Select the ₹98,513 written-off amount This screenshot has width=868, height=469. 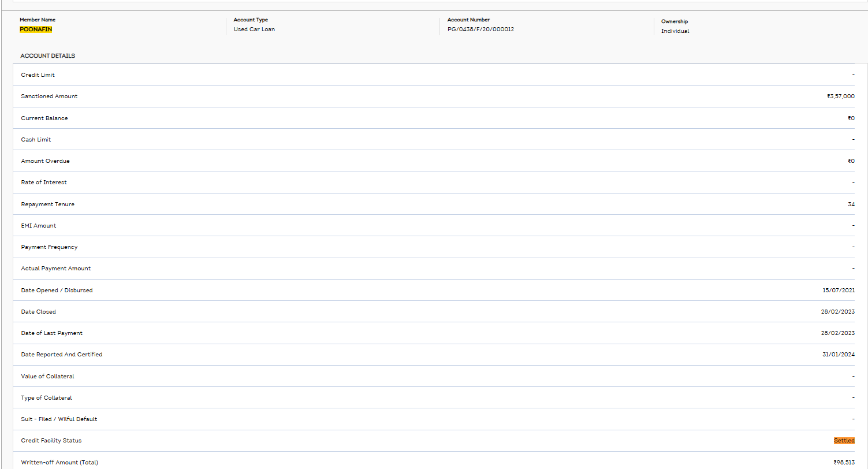tap(844, 463)
